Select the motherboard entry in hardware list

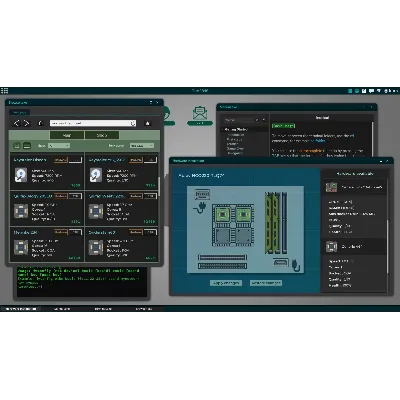[x=354, y=187]
